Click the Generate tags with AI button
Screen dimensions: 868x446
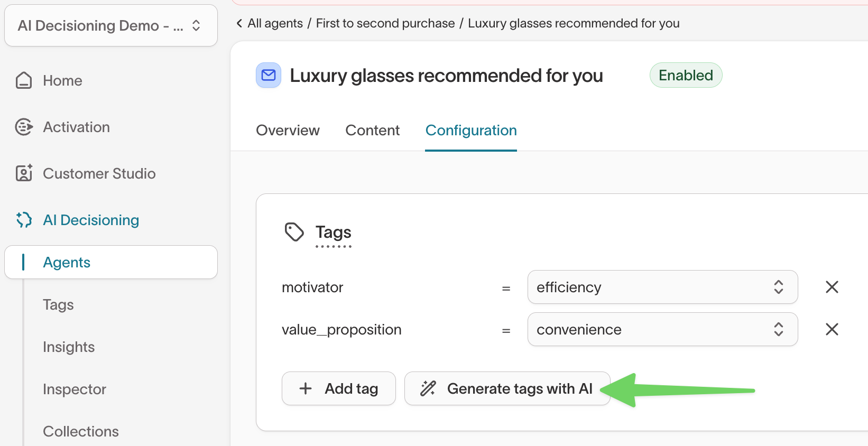pos(507,388)
